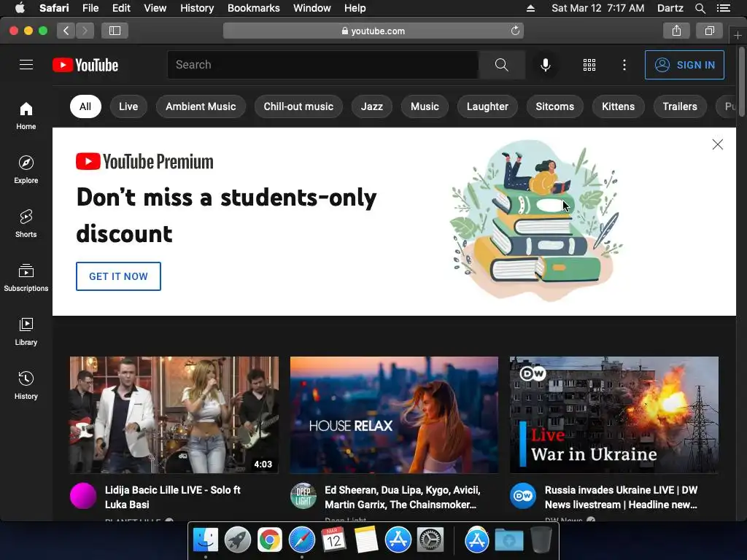Image resolution: width=747 pixels, height=560 pixels.
Task: Open the YouTube apps grid icon
Action: (589, 65)
